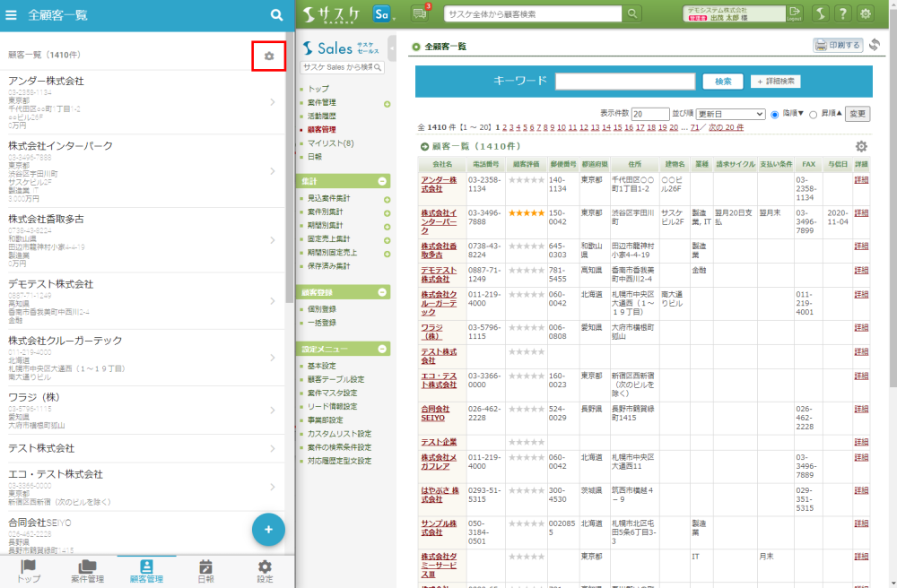Open the notification chat icon with badge
This screenshot has height=588, width=897.
click(x=420, y=13)
